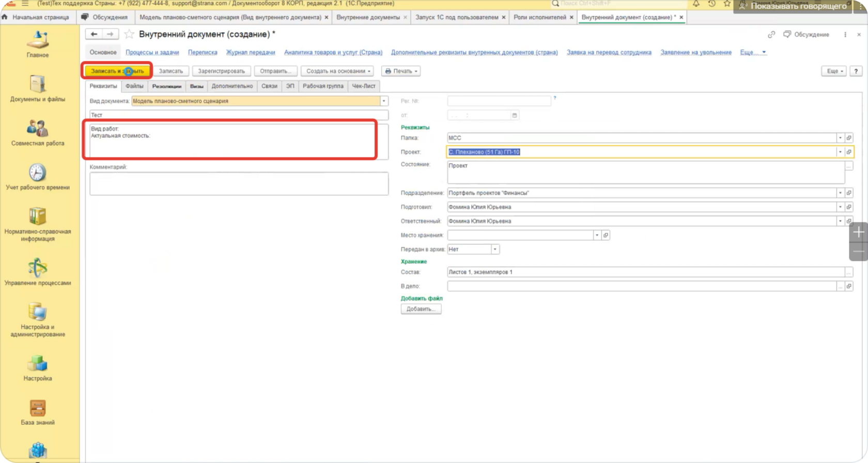Switch to the Дополнительно tab
This screenshot has height=463, width=868.
[x=232, y=86]
